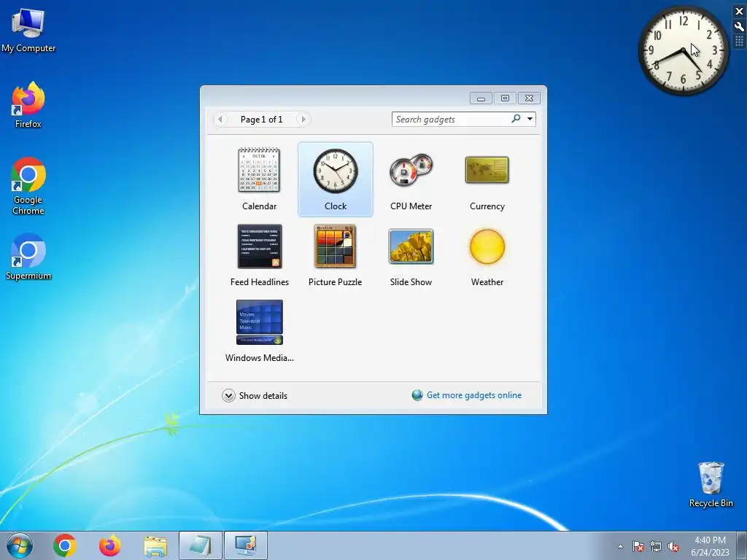This screenshot has width=747, height=560.
Task: Click Page 1 of 1 label
Action: 262,119
